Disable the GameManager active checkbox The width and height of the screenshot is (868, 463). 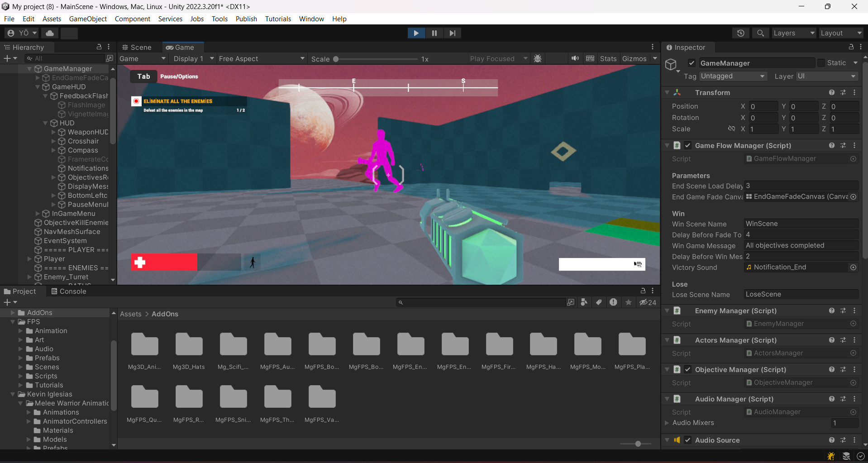click(x=692, y=63)
